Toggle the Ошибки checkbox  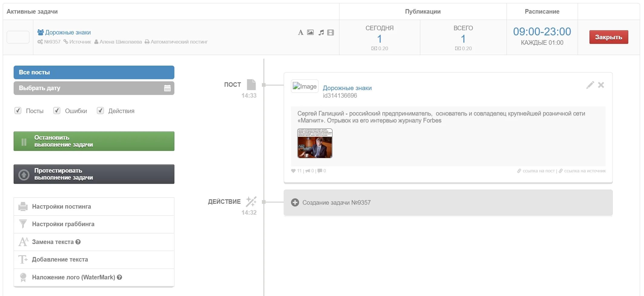(57, 111)
